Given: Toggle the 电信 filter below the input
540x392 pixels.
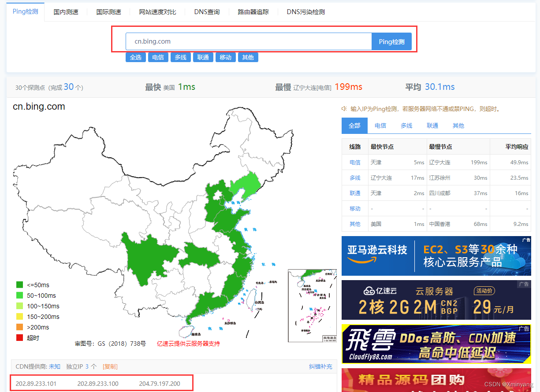Looking at the screenshot, I should pos(158,57).
